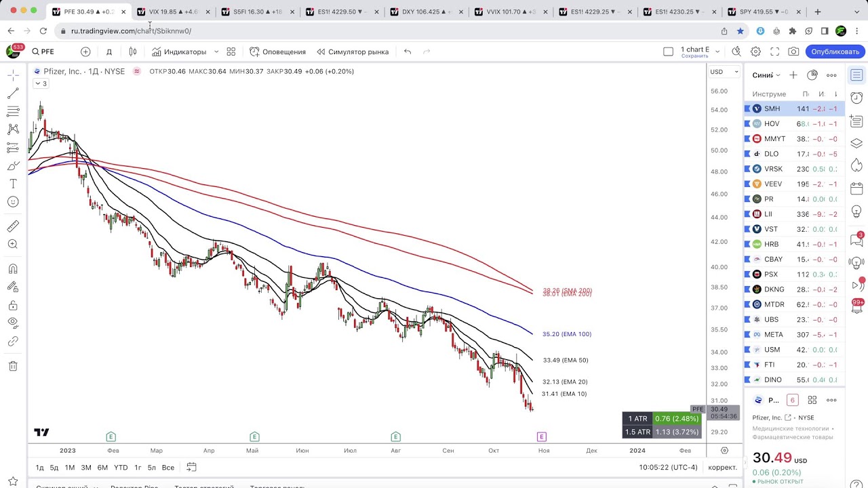Open the hotlists flame icon
Image resolution: width=868 pixels, height=488 pixels.
click(x=856, y=165)
